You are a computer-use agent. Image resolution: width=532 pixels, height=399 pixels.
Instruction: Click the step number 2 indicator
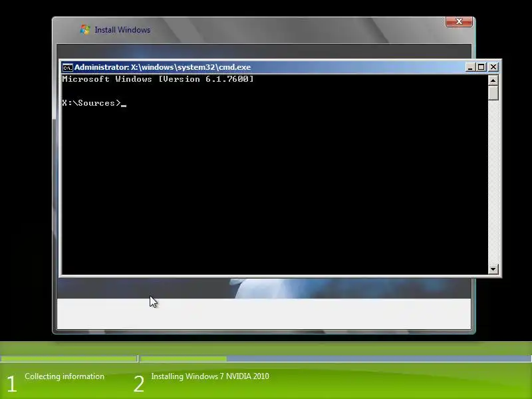click(139, 384)
